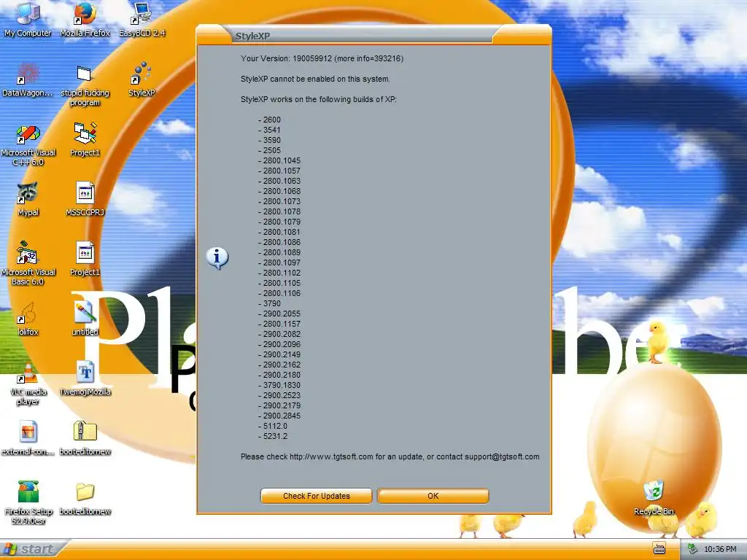Click the build 2800.1079 entry

point(279,222)
